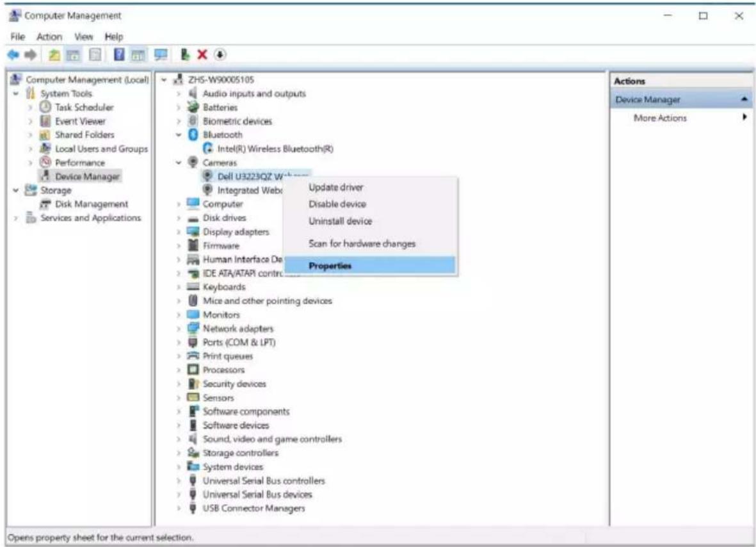Click the Event Viewer icon
This screenshot has width=756, height=547.
(x=45, y=120)
